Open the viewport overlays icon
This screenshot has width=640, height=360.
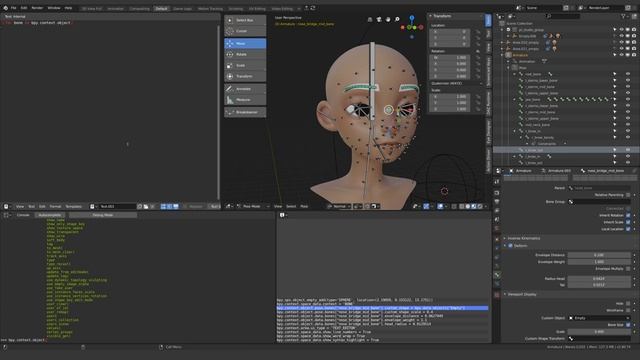(440, 207)
